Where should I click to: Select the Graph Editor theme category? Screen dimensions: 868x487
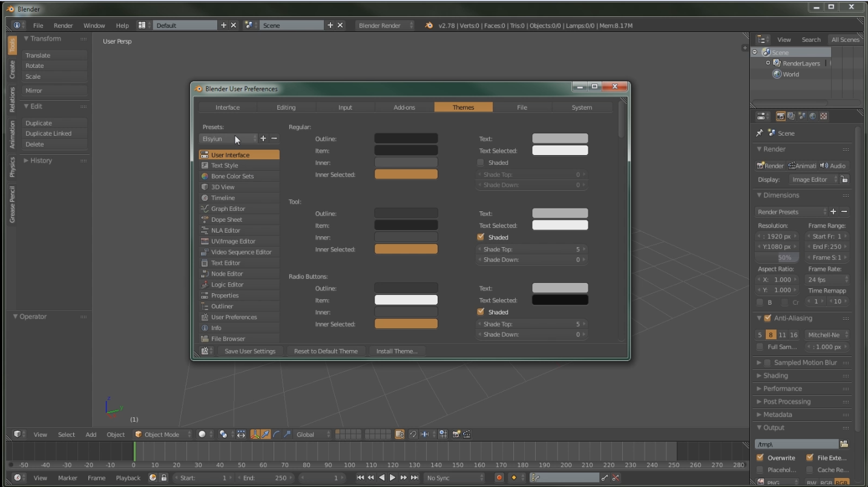tap(239, 209)
